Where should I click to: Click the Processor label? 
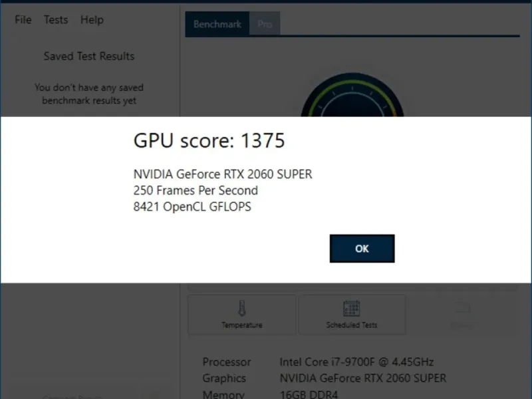click(x=227, y=362)
